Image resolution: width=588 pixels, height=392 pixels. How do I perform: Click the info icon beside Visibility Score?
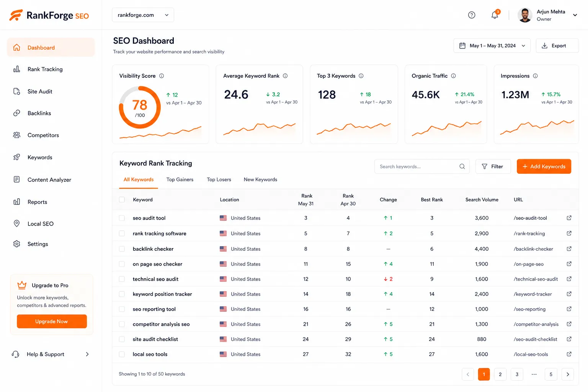(162, 76)
